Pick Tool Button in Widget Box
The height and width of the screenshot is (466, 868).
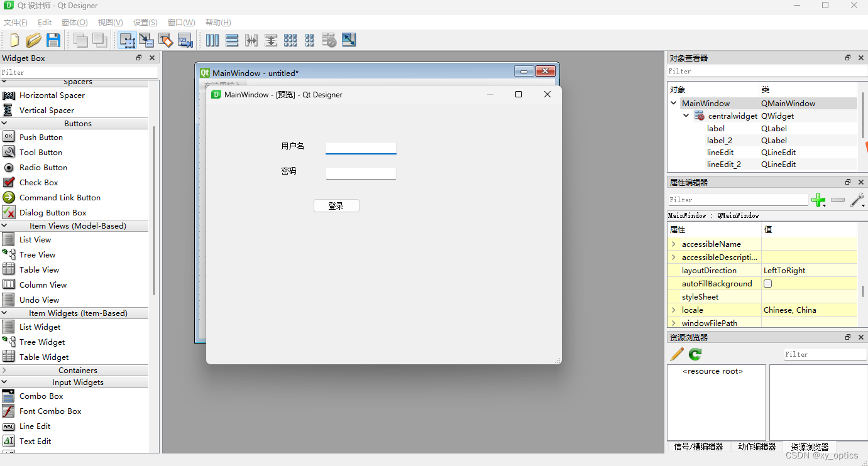[x=41, y=152]
